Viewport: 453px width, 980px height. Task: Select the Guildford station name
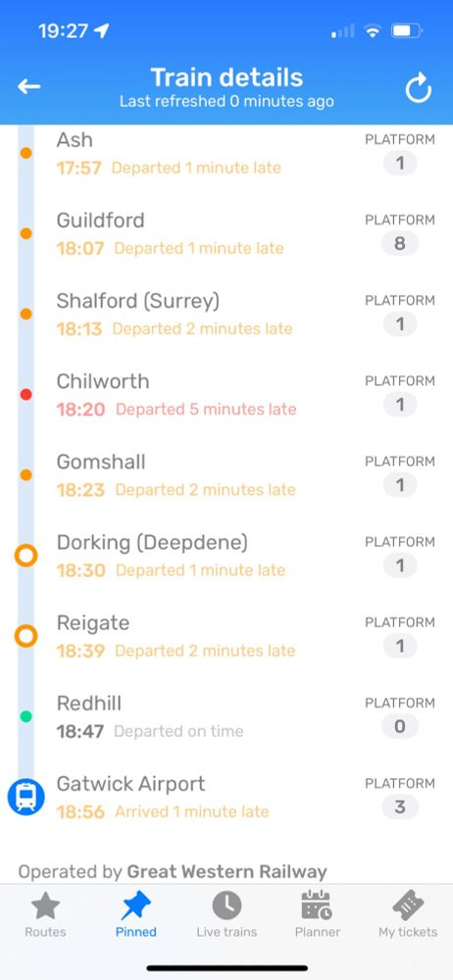click(x=100, y=220)
